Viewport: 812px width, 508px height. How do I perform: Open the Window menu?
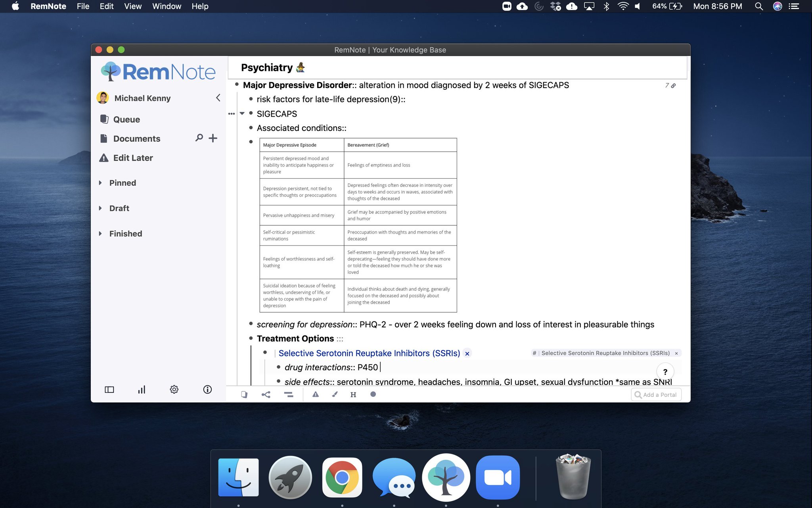[x=166, y=6]
